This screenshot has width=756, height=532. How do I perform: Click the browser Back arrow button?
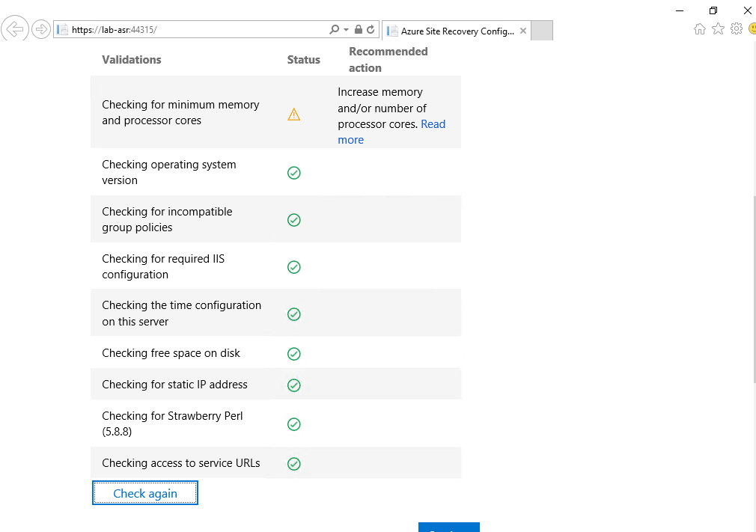coord(15,29)
